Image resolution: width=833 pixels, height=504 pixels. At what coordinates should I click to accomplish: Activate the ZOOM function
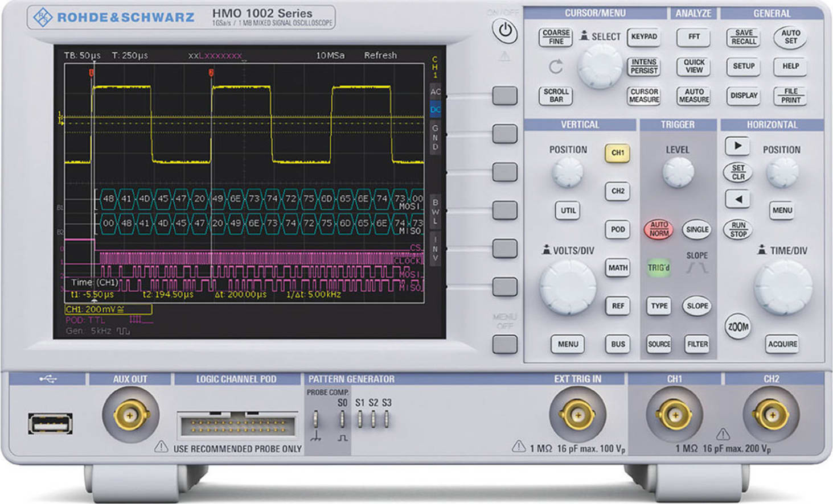(738, 327)
